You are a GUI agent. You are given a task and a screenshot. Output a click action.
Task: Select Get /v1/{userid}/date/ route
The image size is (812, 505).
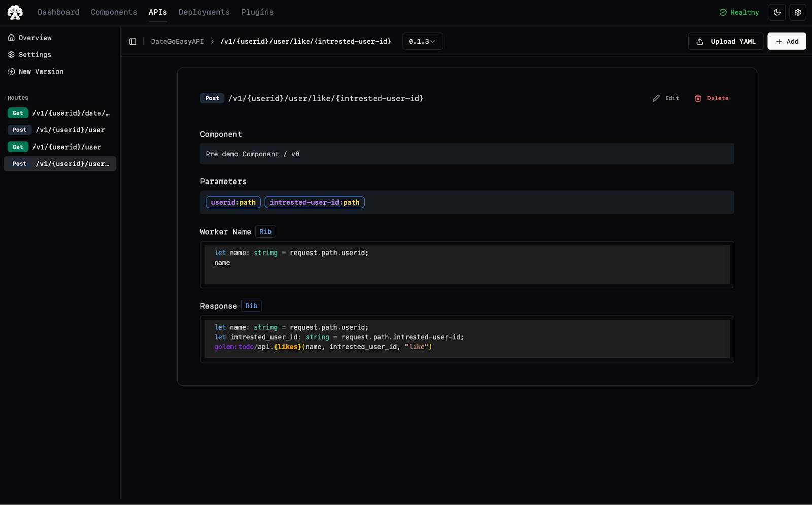point(60,113)
